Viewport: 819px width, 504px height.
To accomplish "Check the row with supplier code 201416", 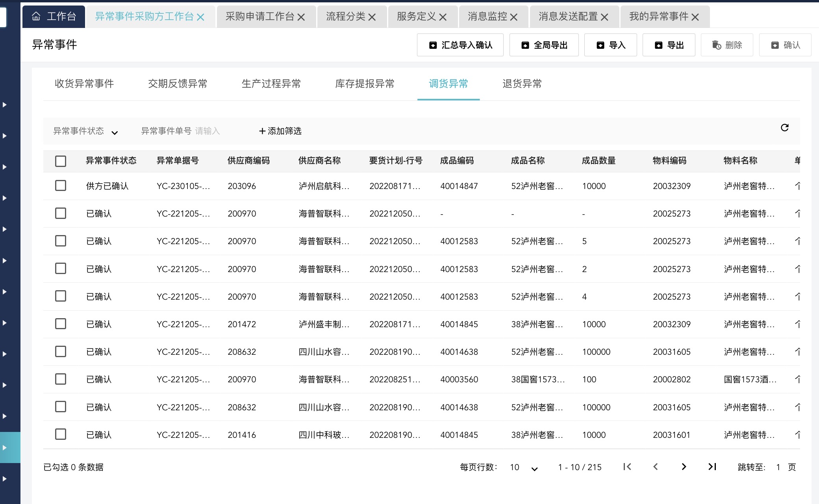I will [x=61, y=434].
